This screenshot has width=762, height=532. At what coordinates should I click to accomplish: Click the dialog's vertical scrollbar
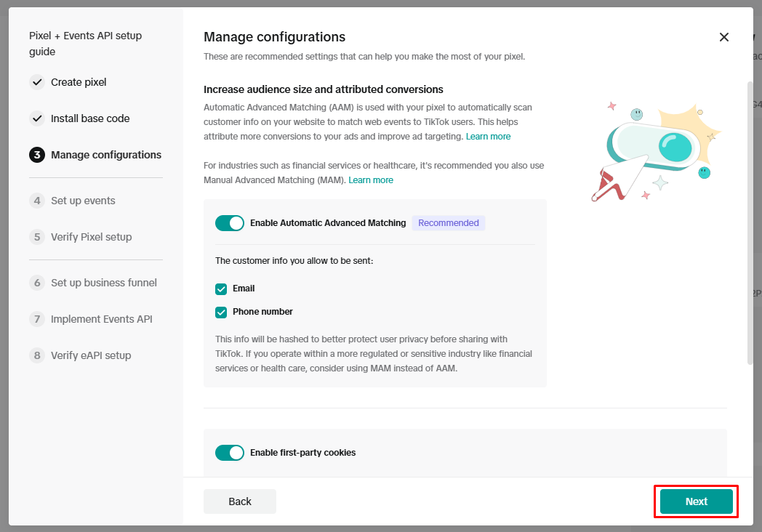click(750, 218)
